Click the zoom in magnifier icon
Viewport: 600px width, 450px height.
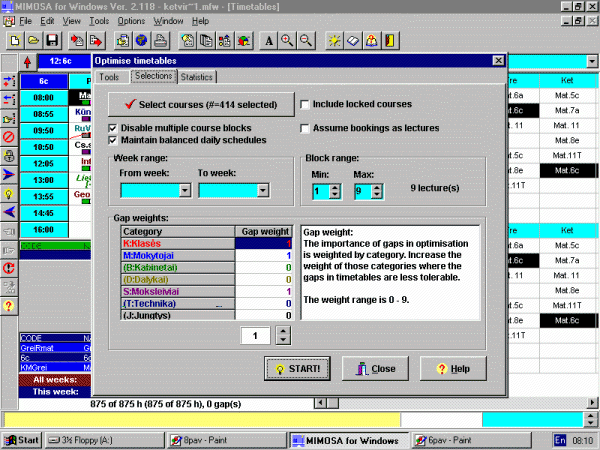tap(288, 41)
